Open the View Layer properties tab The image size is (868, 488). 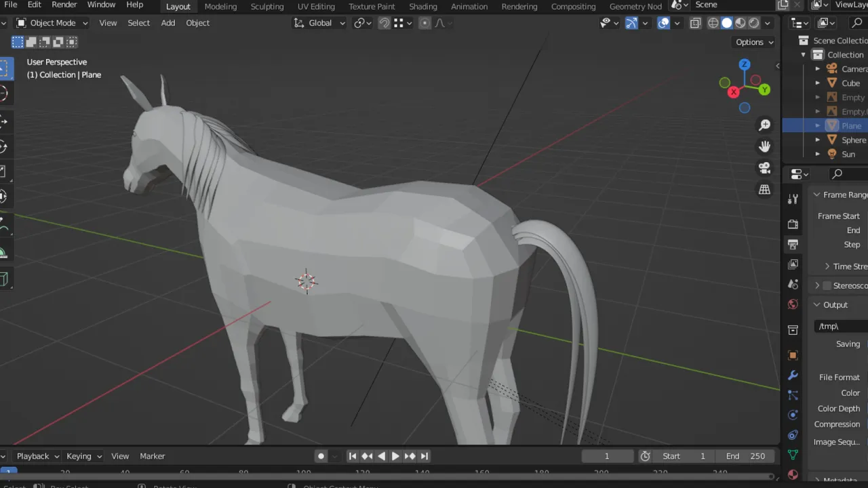point(793,264)
